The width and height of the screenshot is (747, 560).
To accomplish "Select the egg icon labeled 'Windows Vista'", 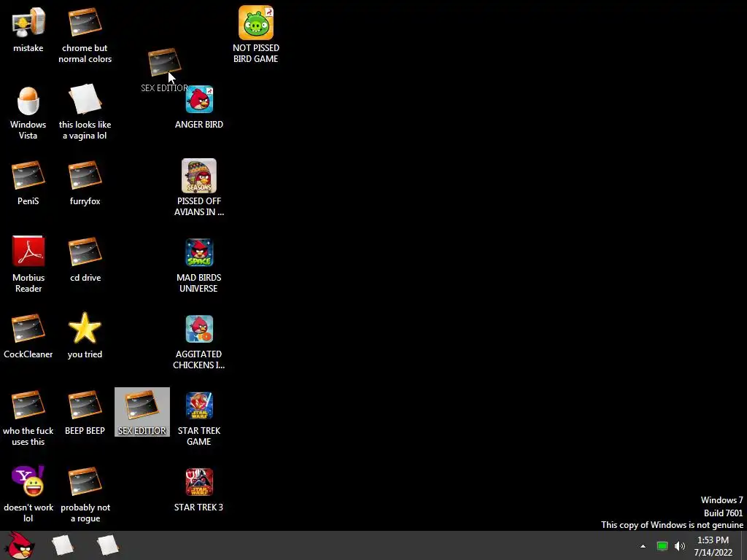I will (x=28, y=100).
